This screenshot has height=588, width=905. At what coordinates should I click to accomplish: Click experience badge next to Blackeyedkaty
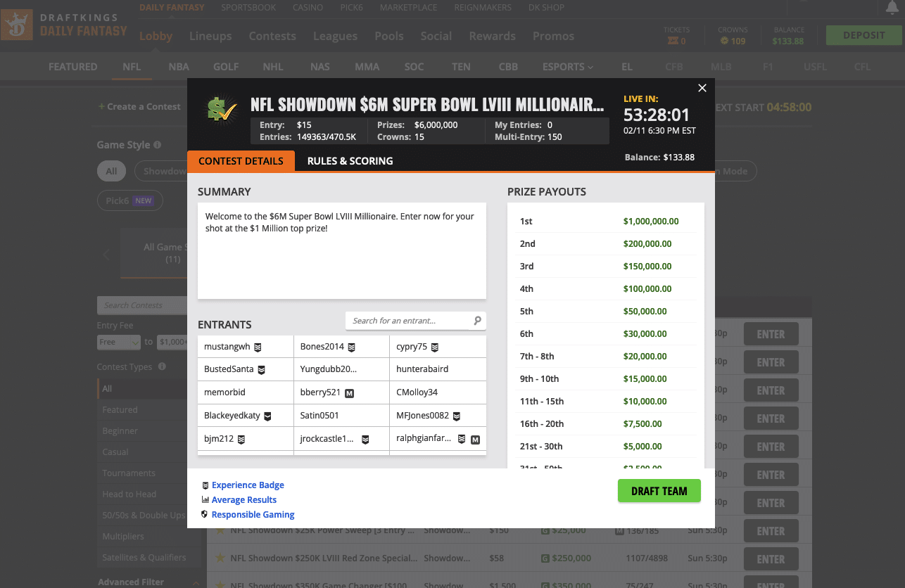click(267, 416)
